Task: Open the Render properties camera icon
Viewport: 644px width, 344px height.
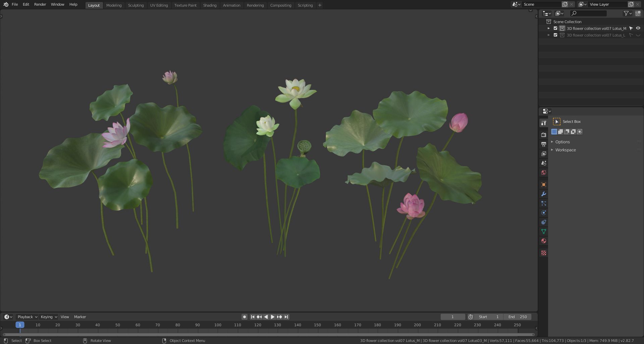Action: 544,135
